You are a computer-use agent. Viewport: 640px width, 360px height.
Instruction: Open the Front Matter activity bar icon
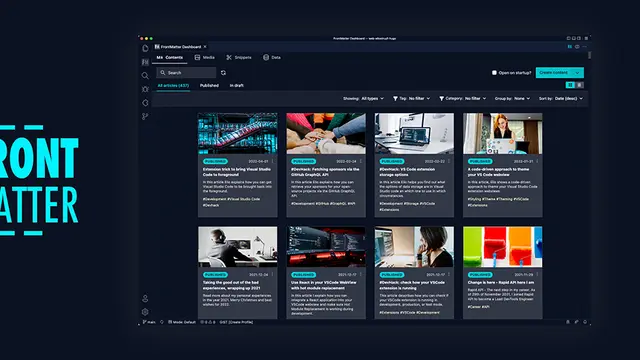(145, 62)
